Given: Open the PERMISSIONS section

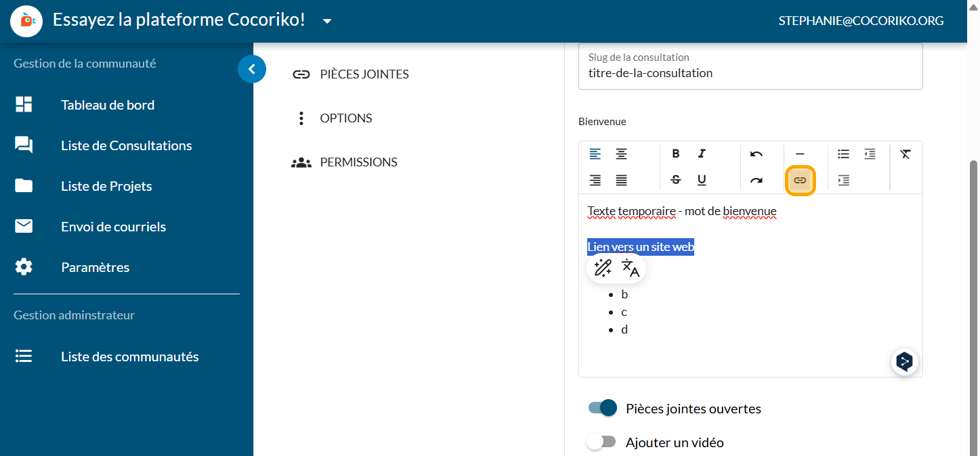Looking at the screenshot, I should [x=358, y=162].
